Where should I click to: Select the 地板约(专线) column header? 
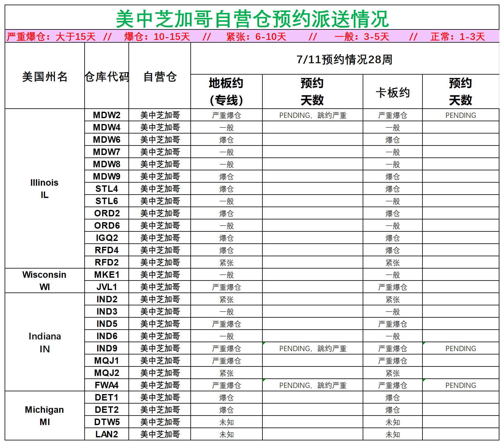point(226,91)
